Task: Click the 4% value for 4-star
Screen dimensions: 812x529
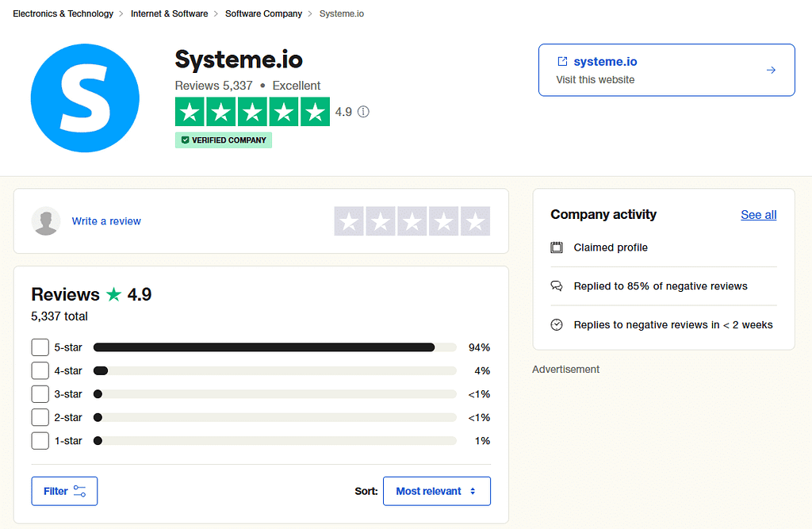Action: tap(482, 370)
